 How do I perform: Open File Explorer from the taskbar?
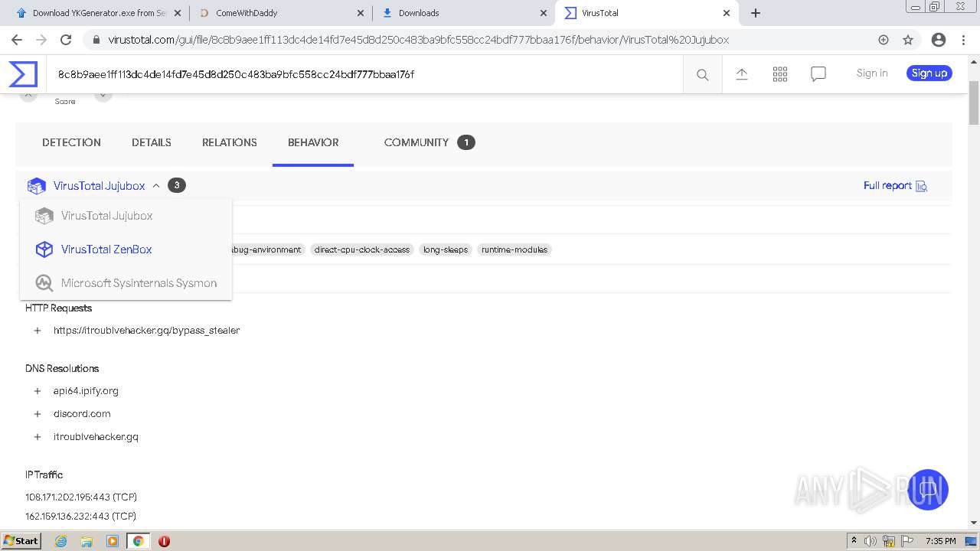pos(87,541)
